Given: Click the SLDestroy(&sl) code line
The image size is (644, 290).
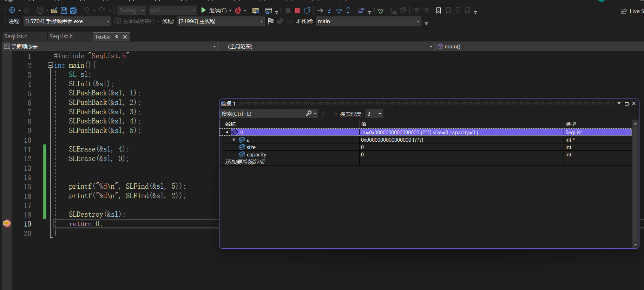Looking at the screenshot, I should pyautogui.click(x=97, y=214).
